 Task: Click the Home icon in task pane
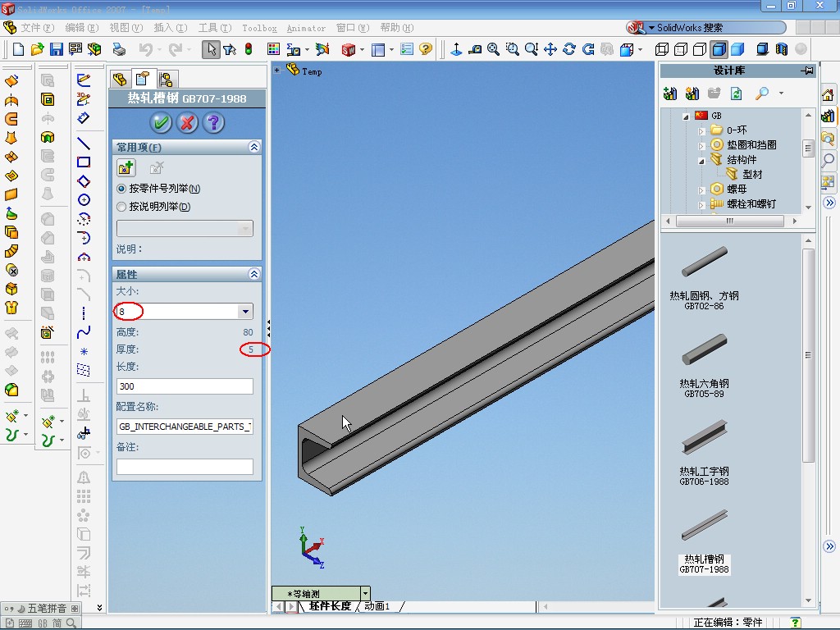point(829,95)
